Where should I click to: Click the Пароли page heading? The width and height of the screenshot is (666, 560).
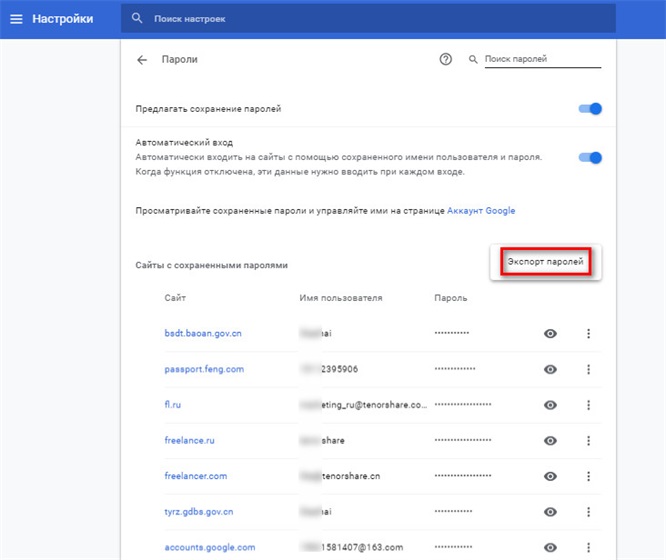pyautogui.click(x=180, y=59)
